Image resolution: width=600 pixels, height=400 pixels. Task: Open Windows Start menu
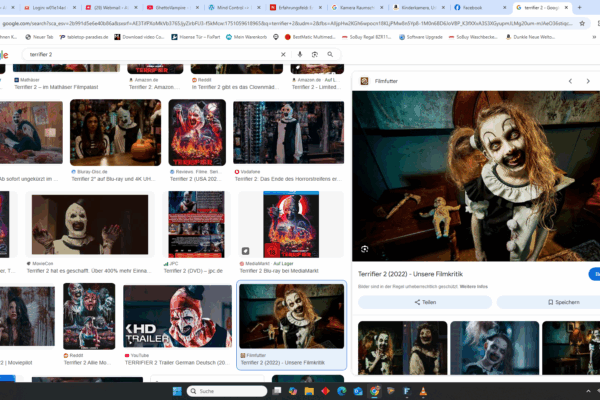pyautogui.click(x=177, y=391)
